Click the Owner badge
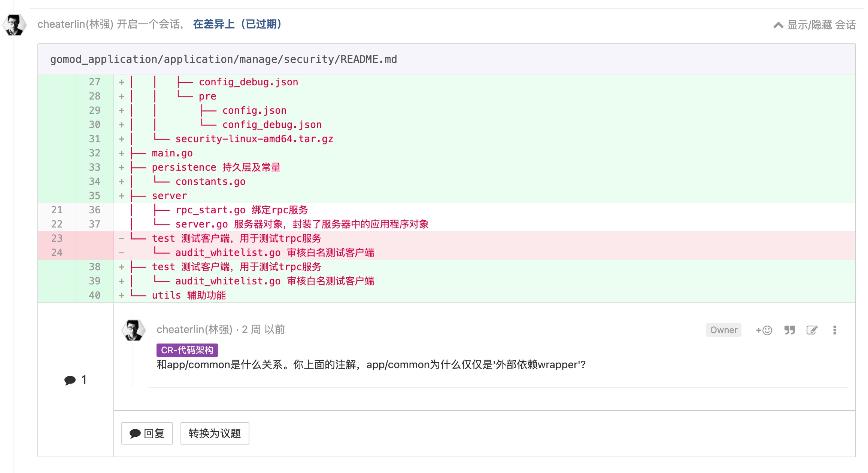868x473 pixels. point(723,330)
